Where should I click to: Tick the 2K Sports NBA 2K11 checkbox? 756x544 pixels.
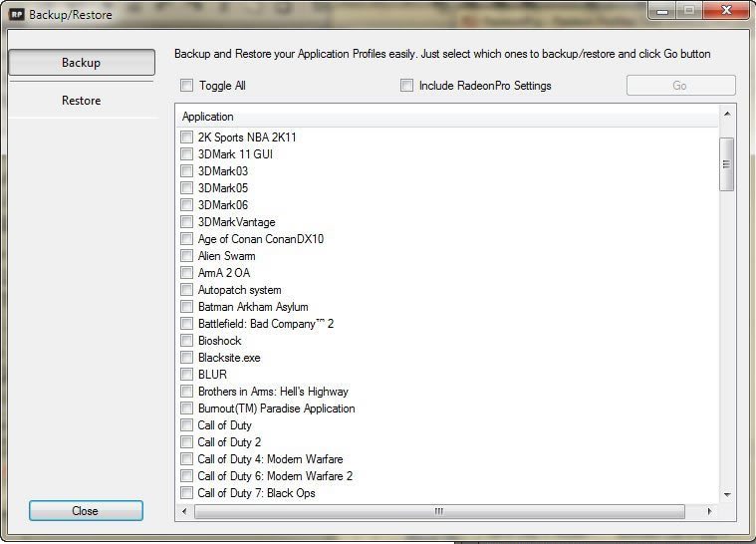point(186,136)
